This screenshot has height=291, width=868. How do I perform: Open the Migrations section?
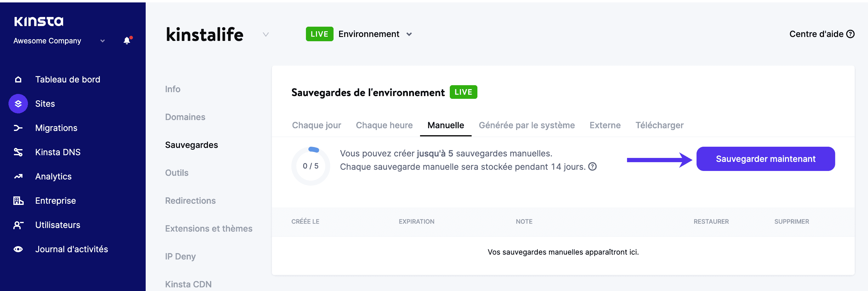(56, 128)
